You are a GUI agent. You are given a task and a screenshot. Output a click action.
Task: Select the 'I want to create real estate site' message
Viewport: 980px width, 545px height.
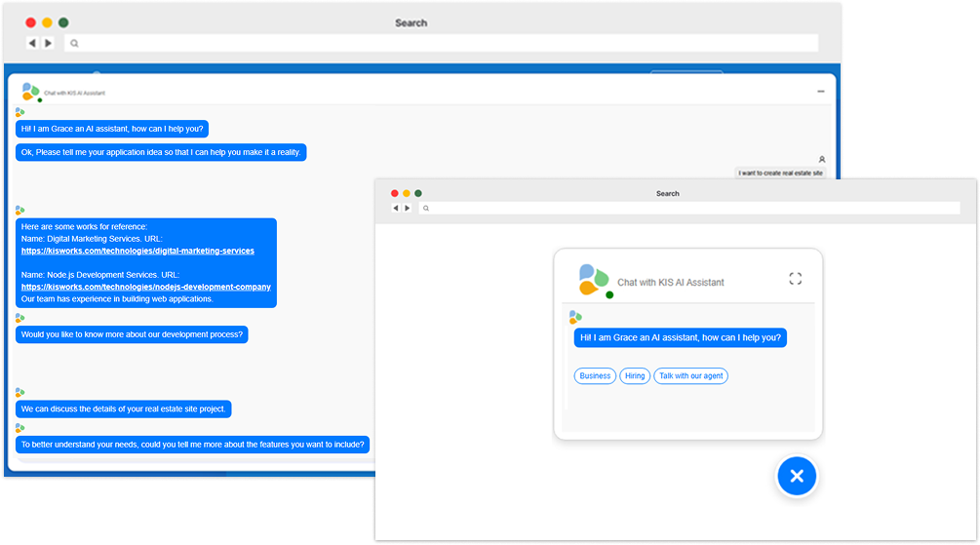pos(780,173)
